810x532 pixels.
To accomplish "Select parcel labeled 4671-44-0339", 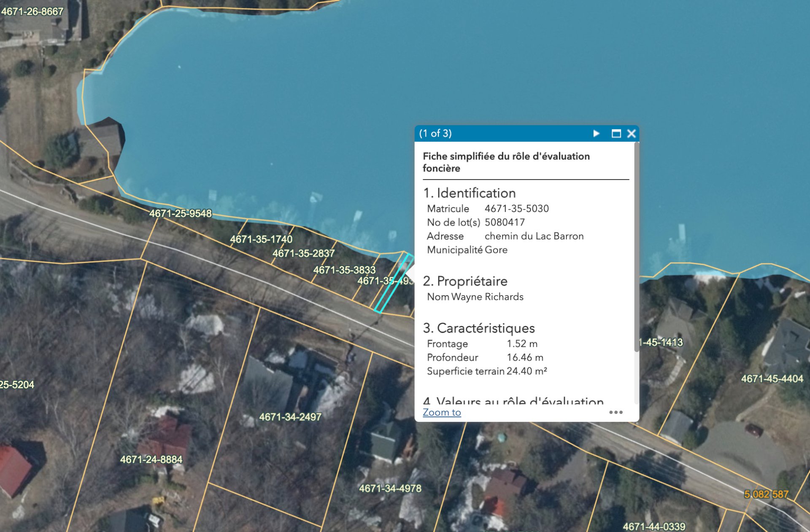I will click(654, 526).
